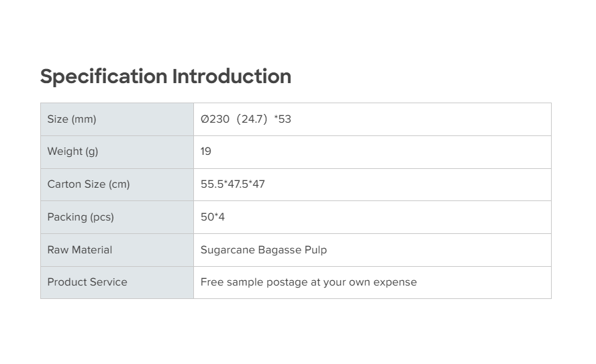
Task: Click the word Specification in the heading
Action: click(x=103, y=76)
